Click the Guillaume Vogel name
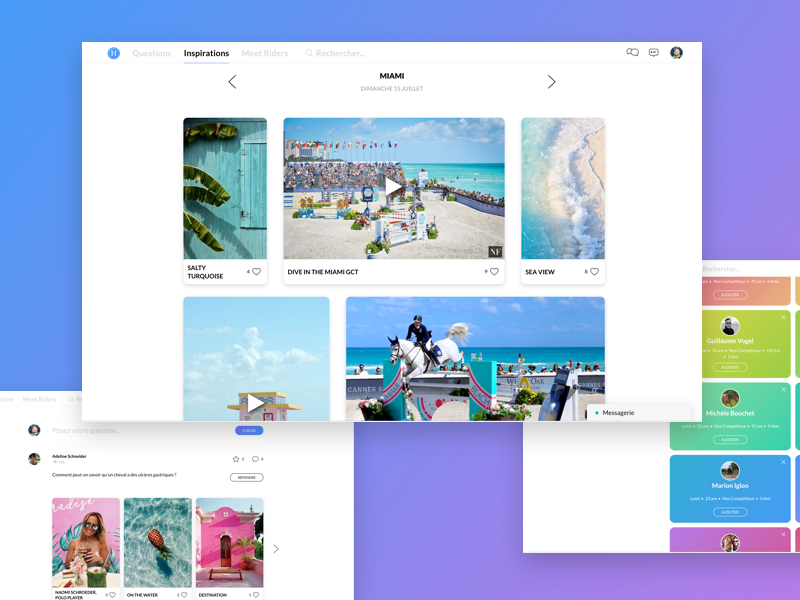The width and height of the screenshot is (800, 600). pos(730,341)
